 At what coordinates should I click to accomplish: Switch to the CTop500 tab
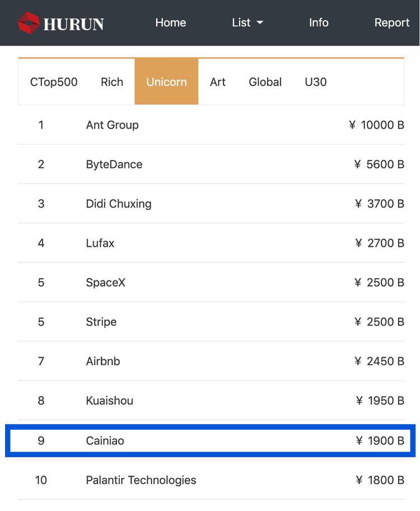coord(53,82)
